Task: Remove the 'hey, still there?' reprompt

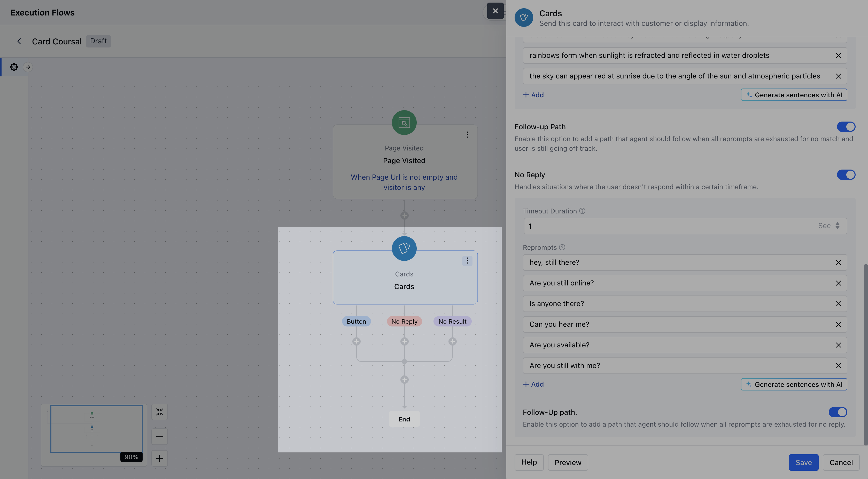Action: pyautogui.click(x=838, y=262)
